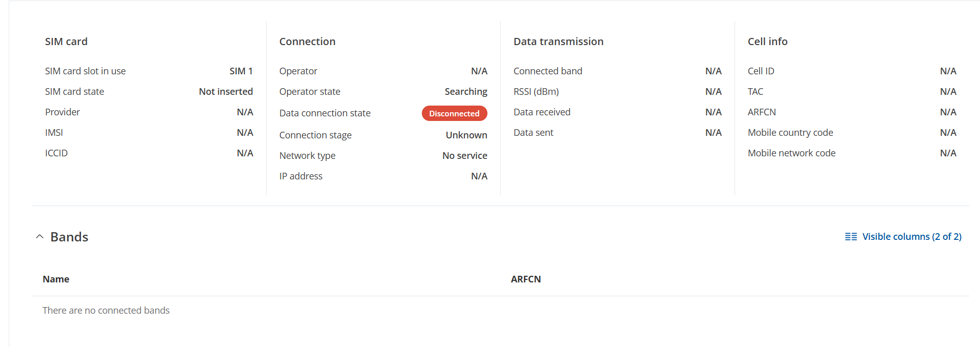
Task: Click the Not inserted value
Action: pyautogui.click(x=226, y=92)
